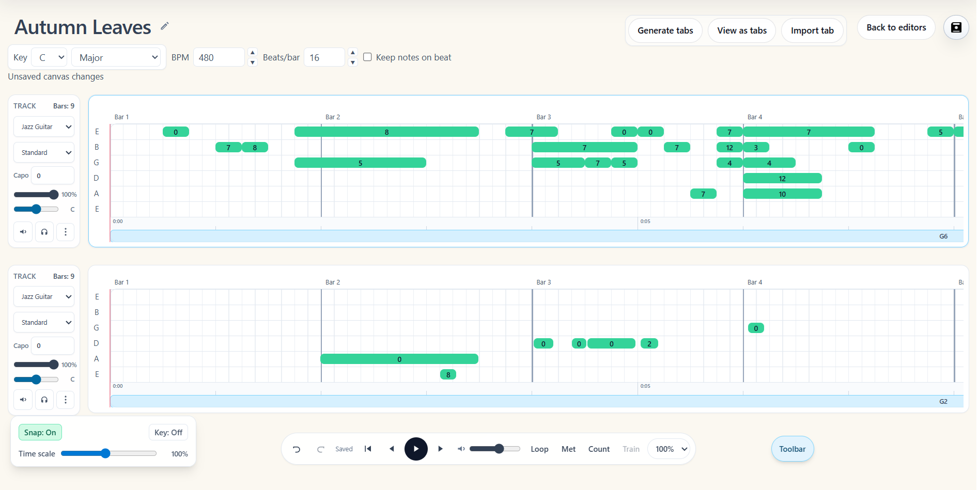
Task: Toggle Snap: On setting
Action: pos(40,433)
